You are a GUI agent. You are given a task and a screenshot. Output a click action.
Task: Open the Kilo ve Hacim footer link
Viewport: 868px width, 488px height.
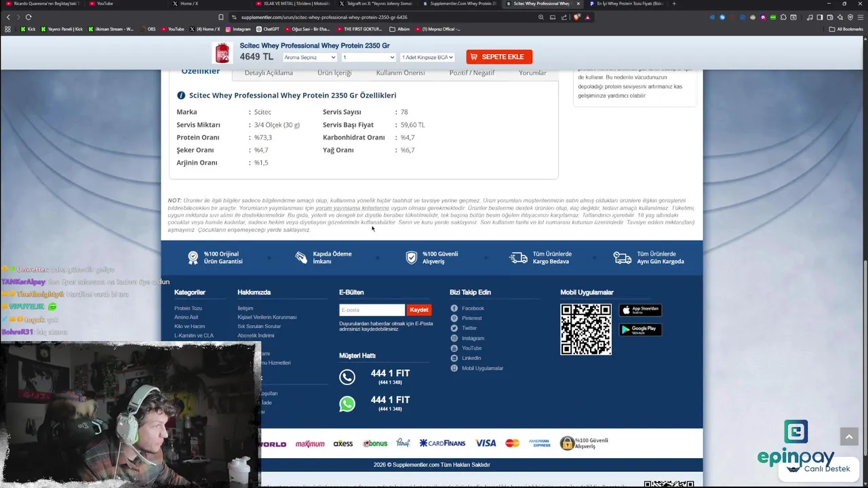[189, 326]
